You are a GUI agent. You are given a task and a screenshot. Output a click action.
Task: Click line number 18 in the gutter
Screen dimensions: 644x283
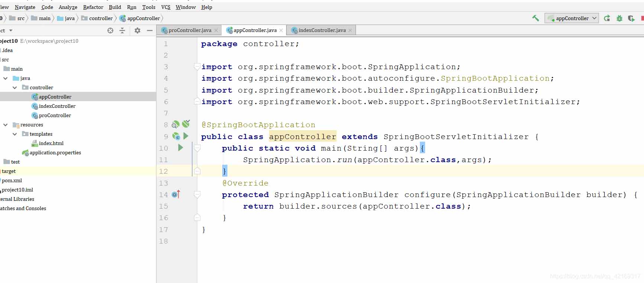click(x=164, y=241)
